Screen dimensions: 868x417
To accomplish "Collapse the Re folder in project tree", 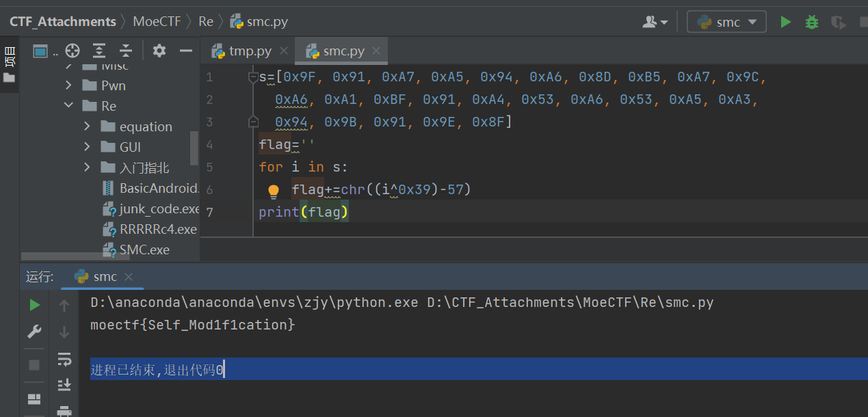I will (68, 106).
